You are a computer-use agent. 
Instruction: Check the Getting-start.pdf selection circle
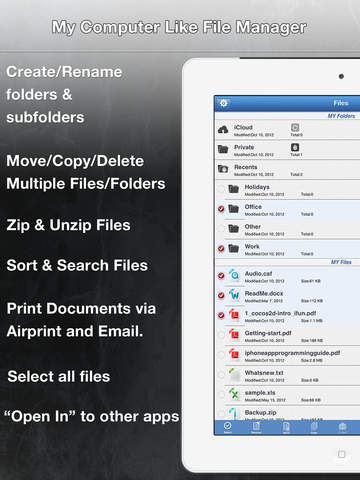pyautogui.click(x=221, y=335)
